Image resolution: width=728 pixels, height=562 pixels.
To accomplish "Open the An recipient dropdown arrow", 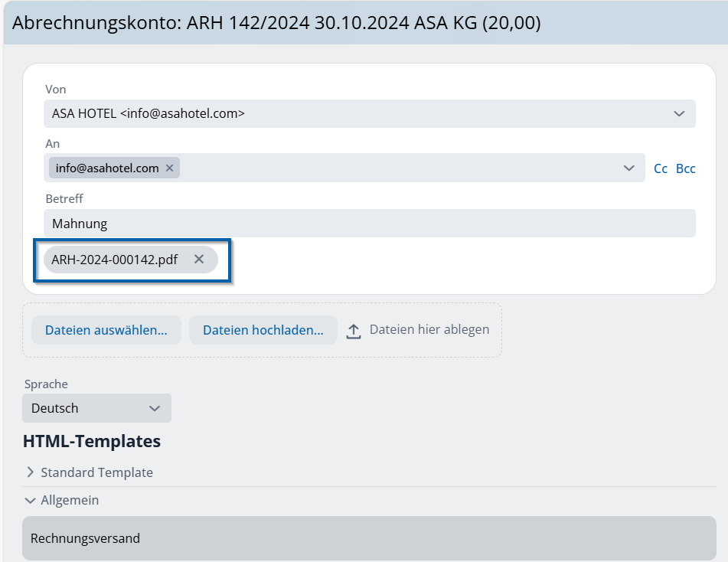I will pyautogui.click(x=628, y=168).
